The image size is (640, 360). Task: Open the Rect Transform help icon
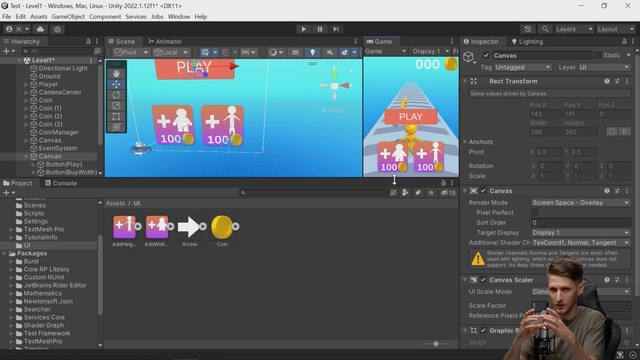click(x=607, y=81)
